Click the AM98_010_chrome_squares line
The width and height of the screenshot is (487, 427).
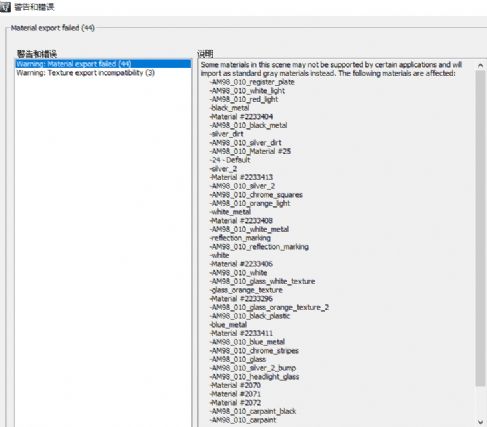pos(256,195)
